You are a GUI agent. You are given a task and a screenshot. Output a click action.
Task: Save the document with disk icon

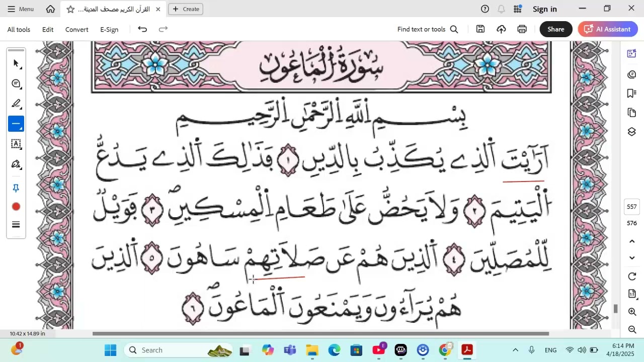pos(480,29)
